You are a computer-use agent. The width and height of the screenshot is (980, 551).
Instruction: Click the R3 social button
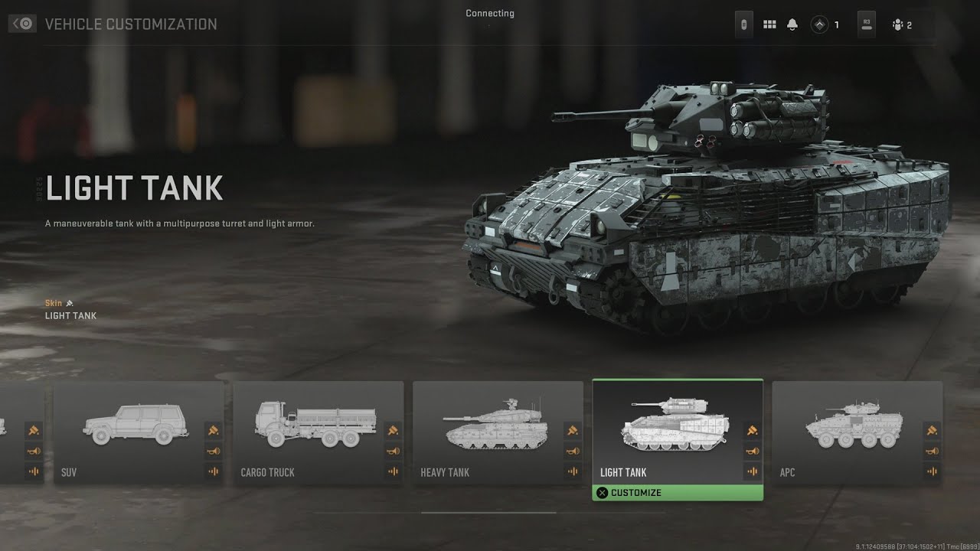(x=867, y=24)
